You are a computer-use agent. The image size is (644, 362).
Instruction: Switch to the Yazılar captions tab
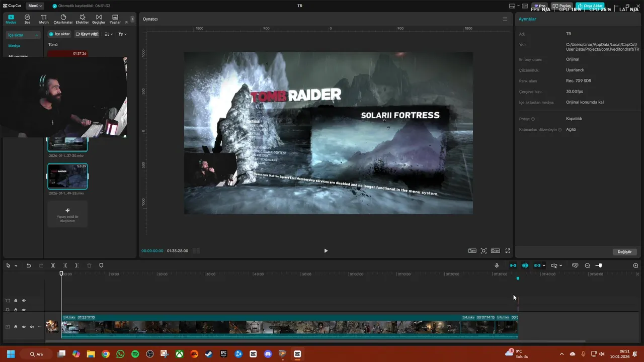tap(115, 19)
